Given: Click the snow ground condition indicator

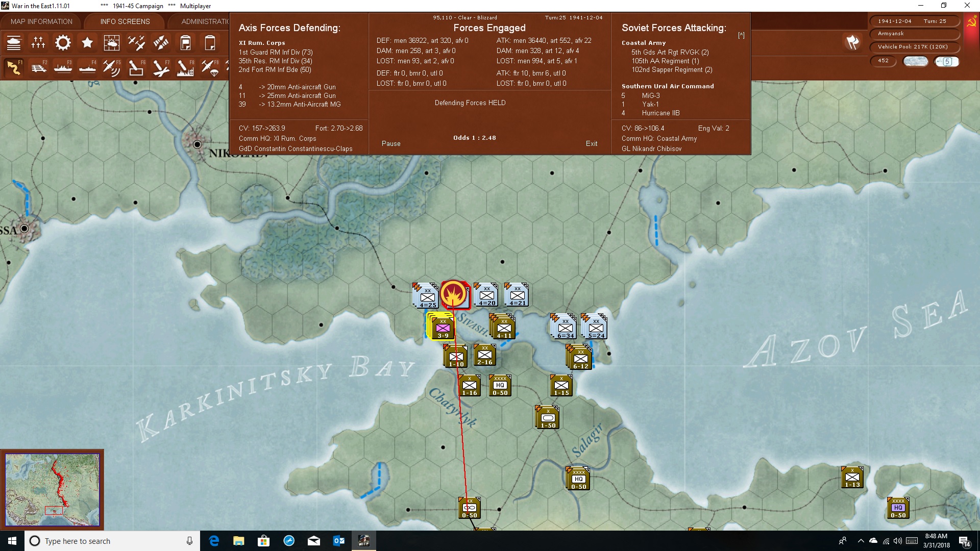Looking at the screenshot, I should pyautogui.click(x=916, y=61).
